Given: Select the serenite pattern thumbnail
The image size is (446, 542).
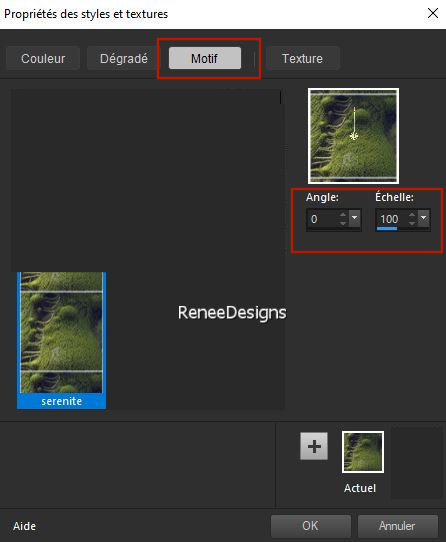Looking at the screenshot, I should coord(62,340).
